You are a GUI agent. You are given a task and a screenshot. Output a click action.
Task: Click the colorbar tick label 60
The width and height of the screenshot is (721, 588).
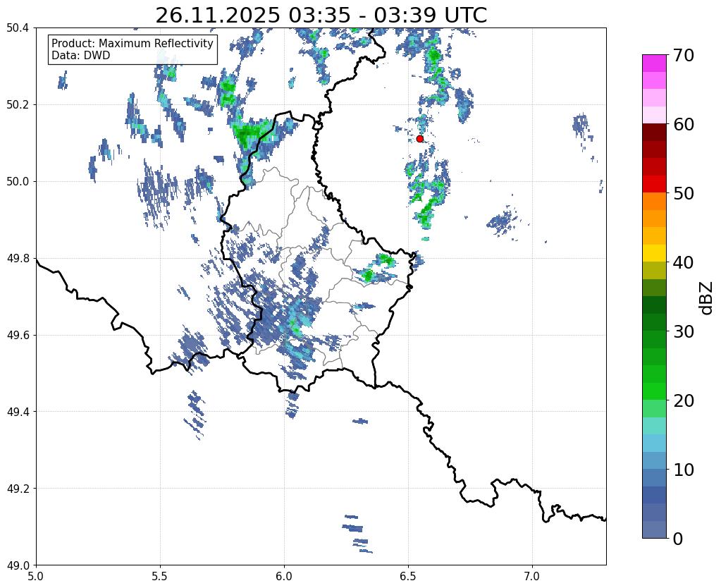pyautogui.click(x=683, y=124)
